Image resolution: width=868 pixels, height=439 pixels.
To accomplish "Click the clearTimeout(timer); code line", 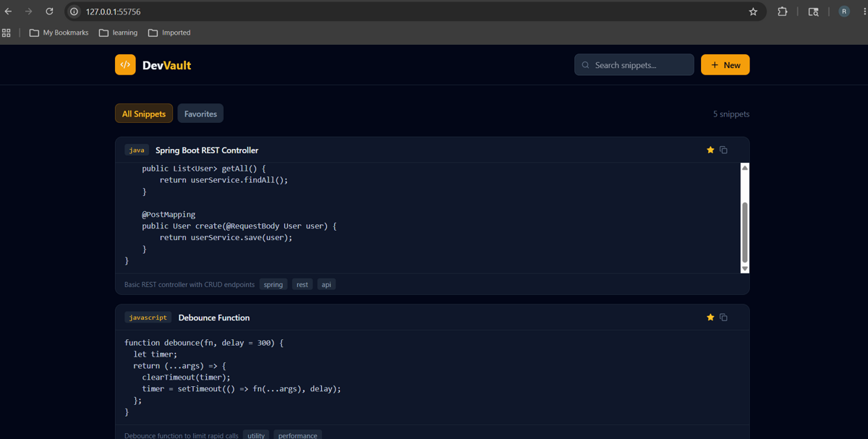I will click(187, 377).
